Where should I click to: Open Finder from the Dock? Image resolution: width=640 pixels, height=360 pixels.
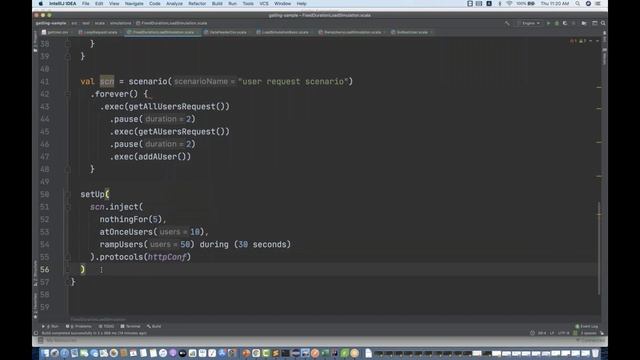[45, 353]
